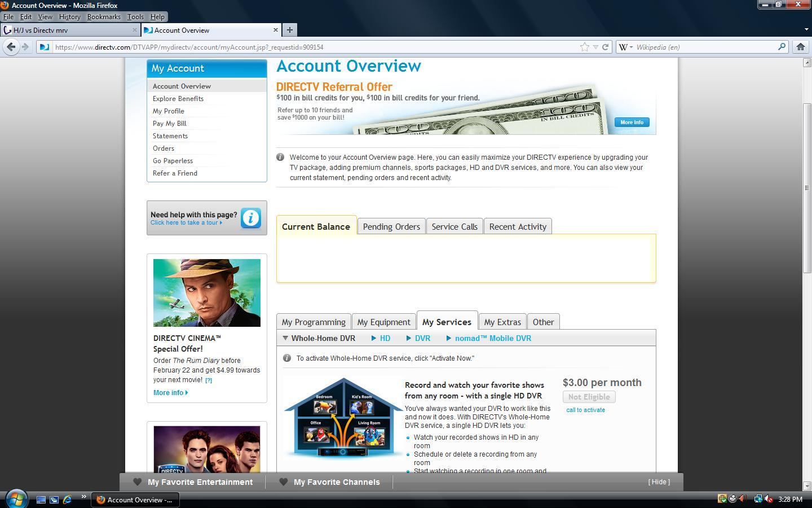Go forward with the browser forward arrow
Viewport: 812px width, 508px height.
pos(25,47)
